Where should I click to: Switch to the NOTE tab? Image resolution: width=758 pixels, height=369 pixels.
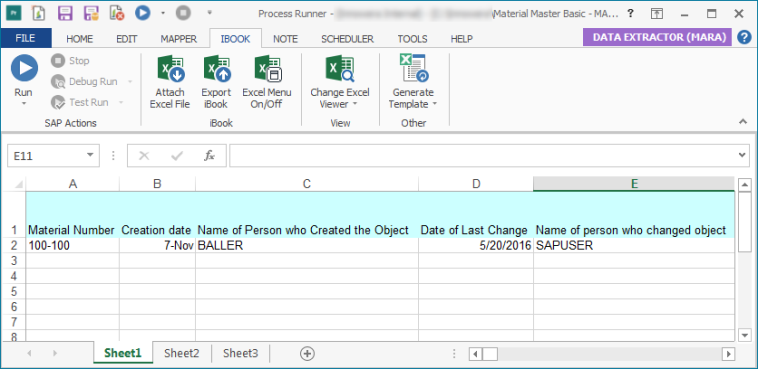pyautogui.click(x=285, y=39)
